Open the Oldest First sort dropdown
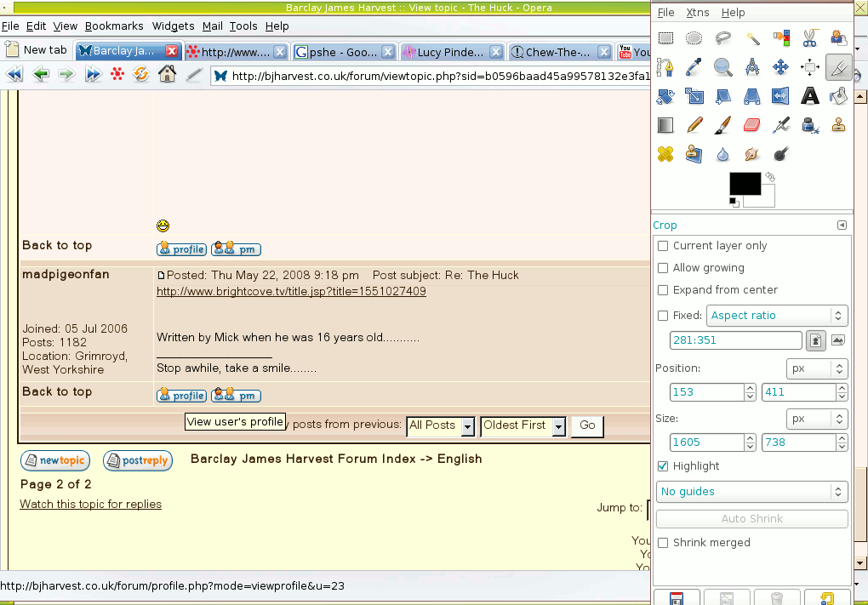This screenshot has width=868, height=605. [523, 425]
